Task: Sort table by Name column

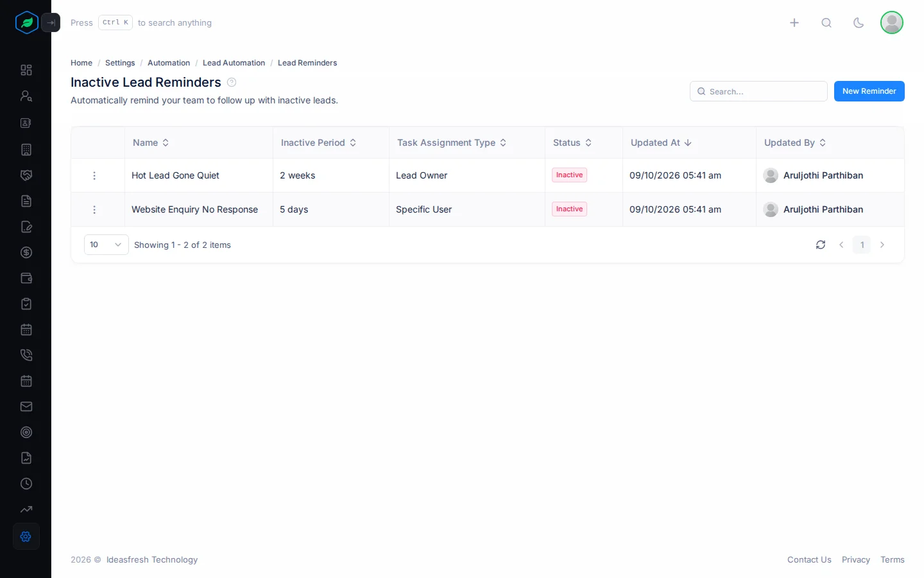Action: [x=151, y=143]
